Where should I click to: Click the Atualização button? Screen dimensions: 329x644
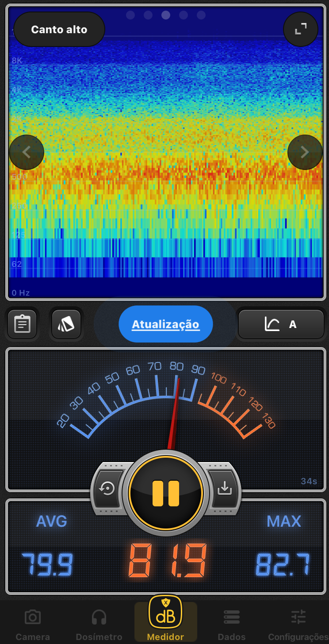166,324
